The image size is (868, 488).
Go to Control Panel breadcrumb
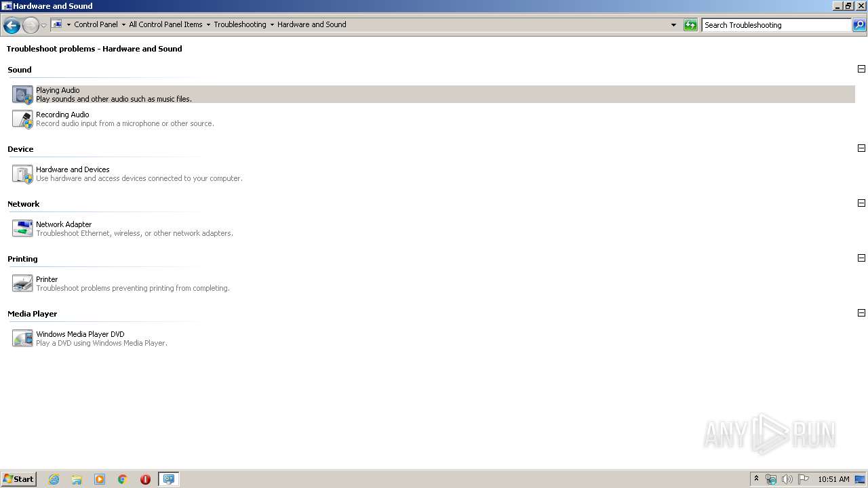(x=96, y=24)
